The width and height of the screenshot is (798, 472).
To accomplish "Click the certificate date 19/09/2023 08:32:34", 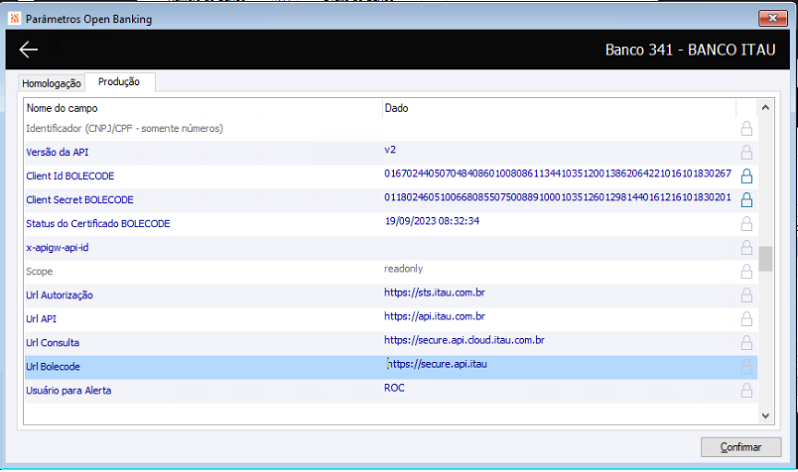I will pyautogui.click(x=432, y=221).
